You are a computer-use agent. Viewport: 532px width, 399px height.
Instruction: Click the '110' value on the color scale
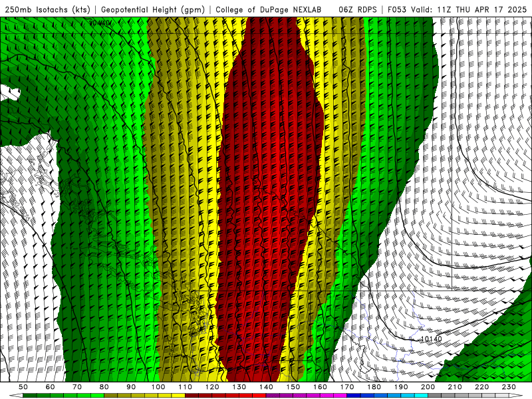coord(186,387)
